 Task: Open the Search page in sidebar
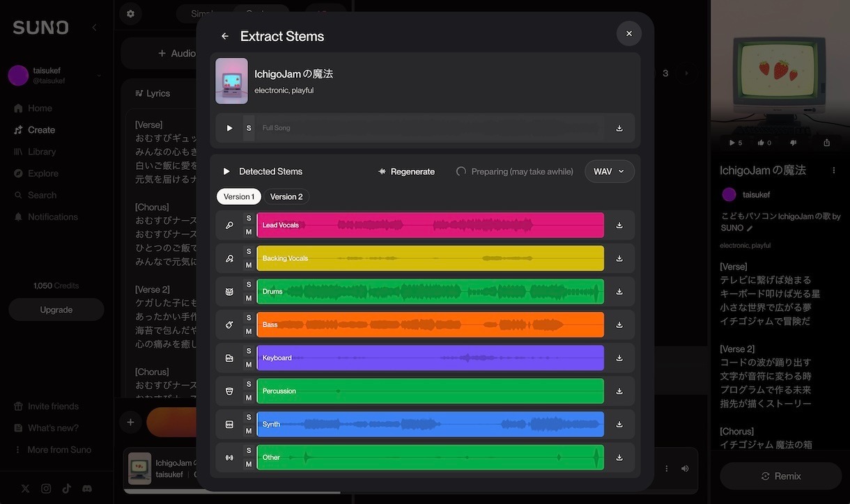point(36,196)
